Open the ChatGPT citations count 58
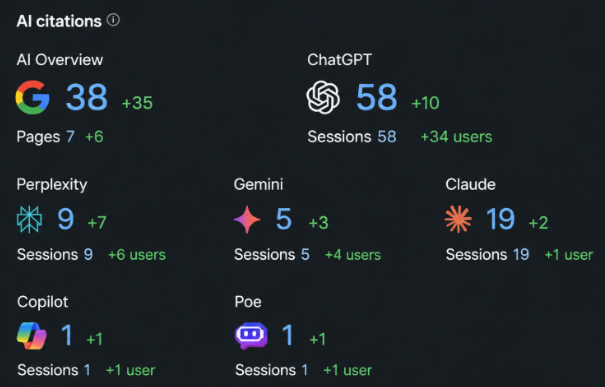Image resolution: width=605 pixels, height=387 pixels. pos(376,97)
